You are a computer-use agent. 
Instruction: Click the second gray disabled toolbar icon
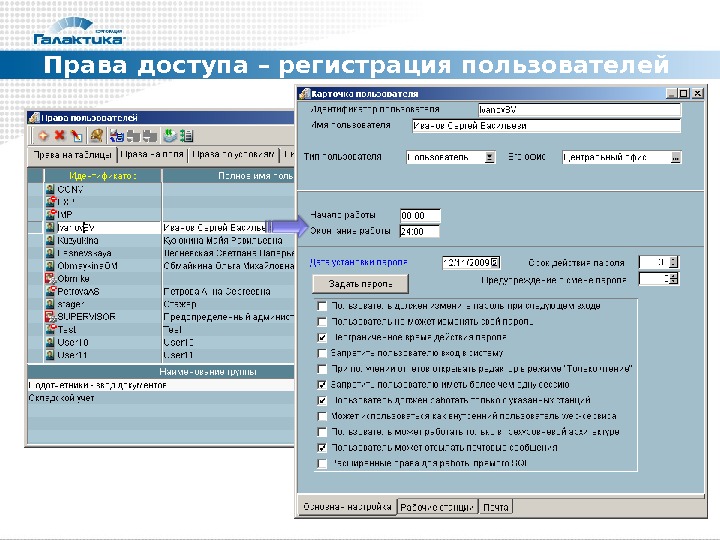coord(150,136)
